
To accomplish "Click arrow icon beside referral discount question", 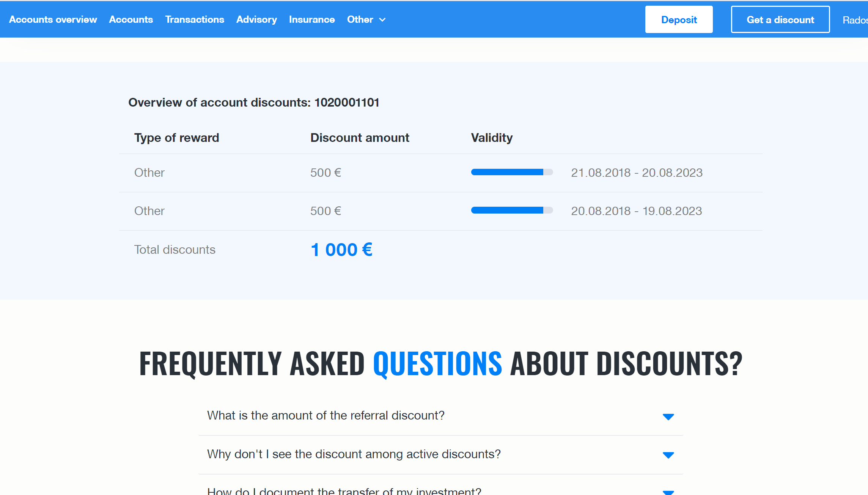I will tap(668, 416).
